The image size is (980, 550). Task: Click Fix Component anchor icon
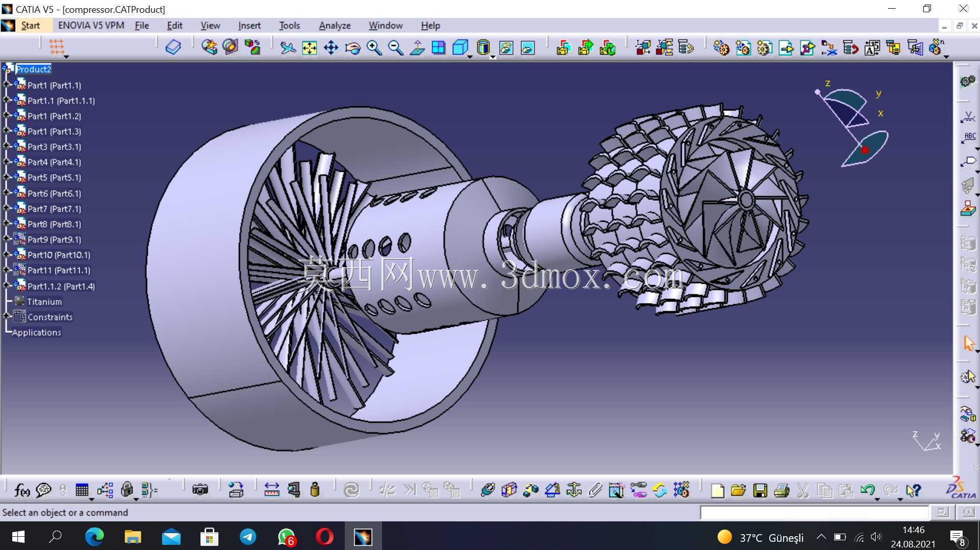(574, 490)
